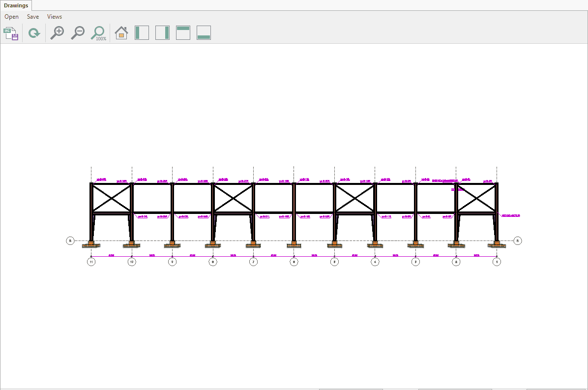The height and width of the screenshot is (390, 588).
Task: Click the cross bracing between grids 11 and 10
Action: (x=112, y=198)
